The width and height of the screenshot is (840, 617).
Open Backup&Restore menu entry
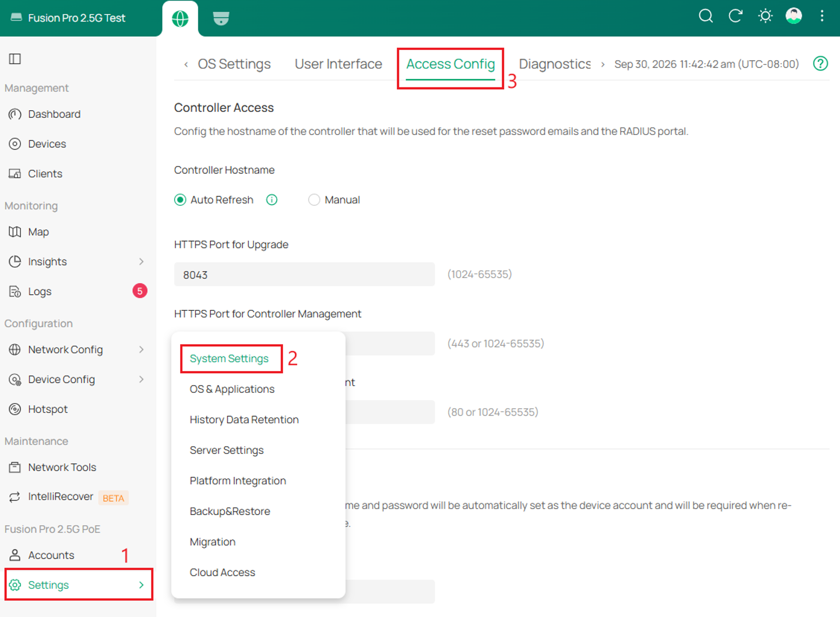pos(230,511)
